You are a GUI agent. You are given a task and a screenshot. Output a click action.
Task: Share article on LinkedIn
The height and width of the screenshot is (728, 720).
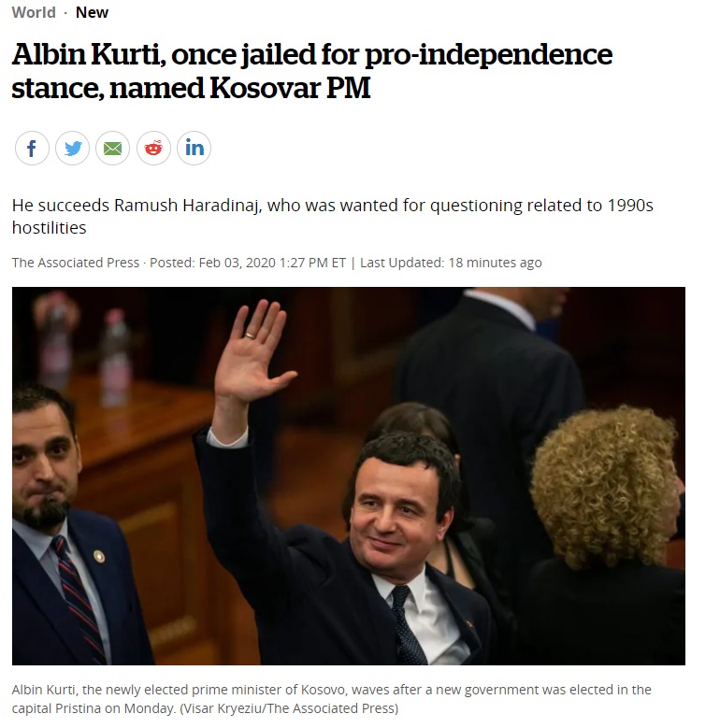(x=194, y=148)
